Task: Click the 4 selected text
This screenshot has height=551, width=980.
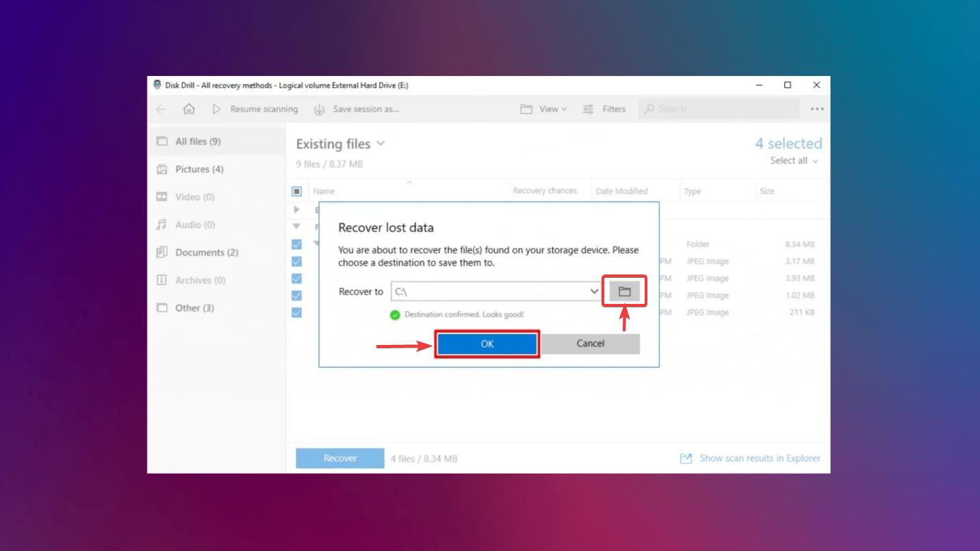Action: click(788, 144)
